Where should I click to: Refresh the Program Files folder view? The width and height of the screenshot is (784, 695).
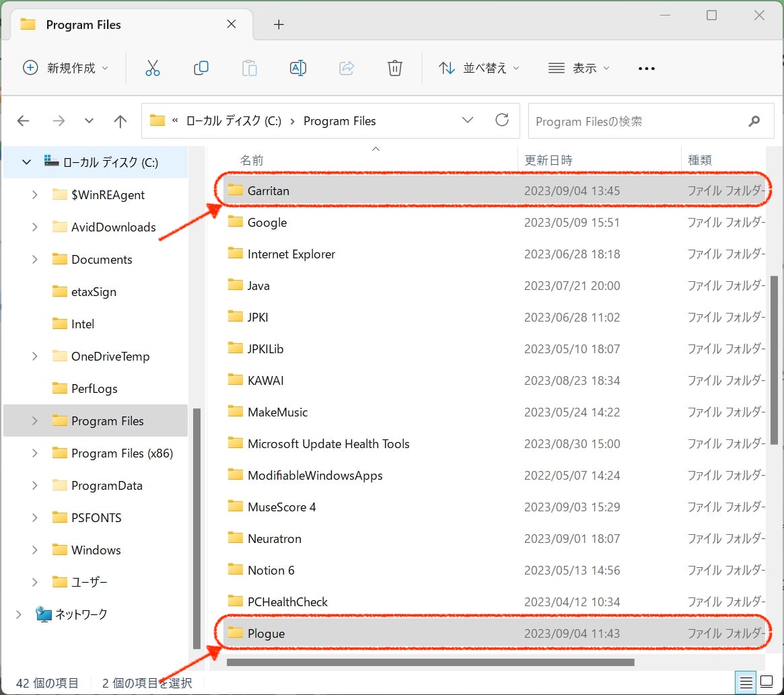pyautogui.click(x=502, y=120)
